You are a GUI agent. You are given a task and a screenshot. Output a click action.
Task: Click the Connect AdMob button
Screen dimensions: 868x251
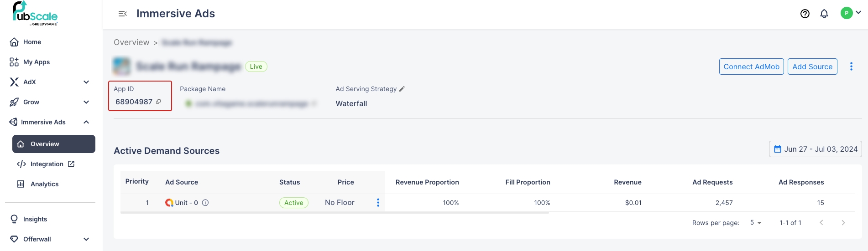coord(751,67)
